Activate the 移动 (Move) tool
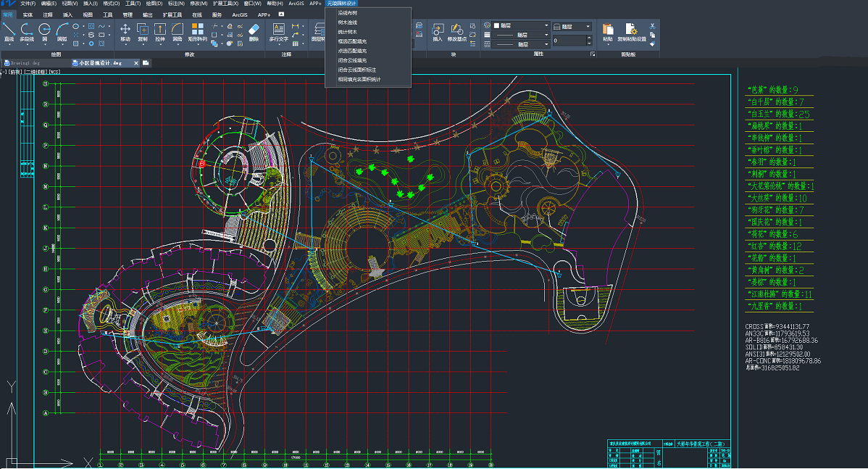The image size is (868, 469). (x=125, y=31)
